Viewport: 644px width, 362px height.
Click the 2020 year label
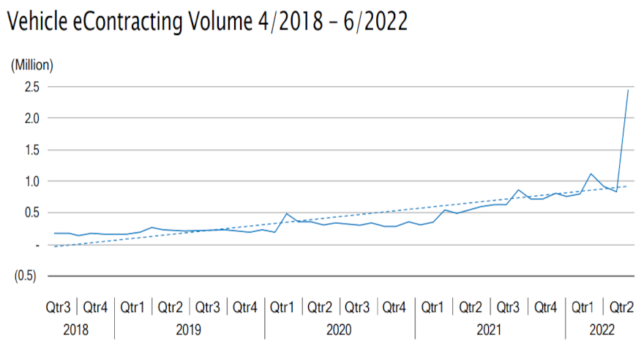click(x=339, y=330)
